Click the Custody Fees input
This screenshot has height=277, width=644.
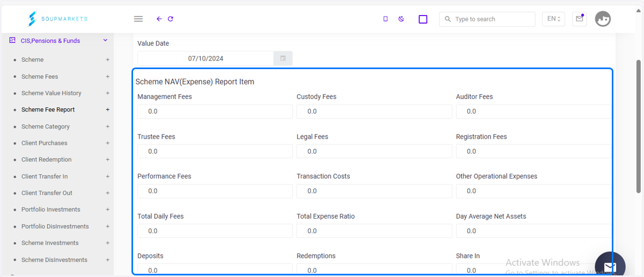coord(374,111)
